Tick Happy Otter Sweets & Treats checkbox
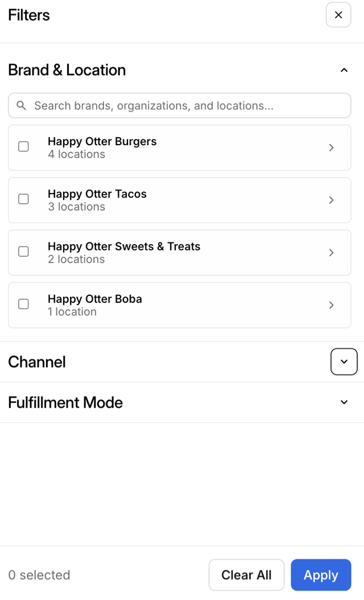The height and width of the screenshot is (600, 364). [x=23, y=252]
